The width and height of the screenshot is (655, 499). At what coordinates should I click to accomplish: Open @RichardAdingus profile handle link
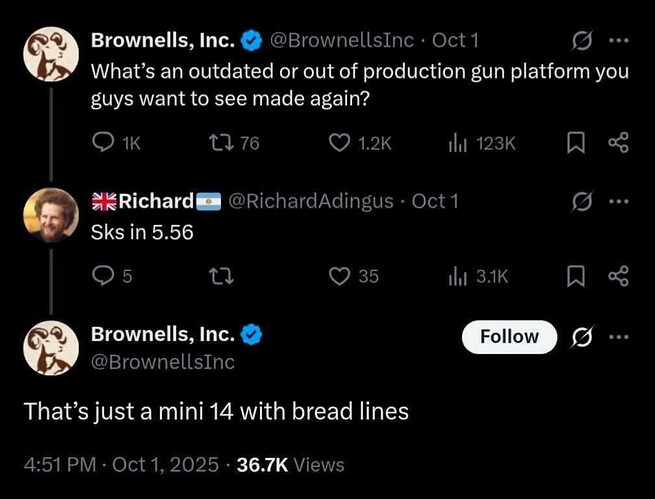(x=314, y=201)
